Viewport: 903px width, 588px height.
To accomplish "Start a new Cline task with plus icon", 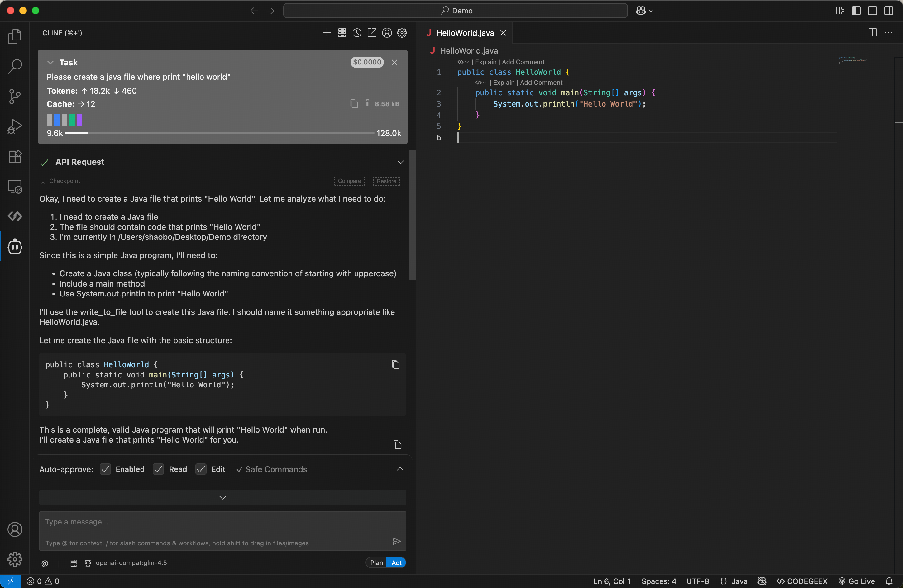I will (x=327, y=33).
